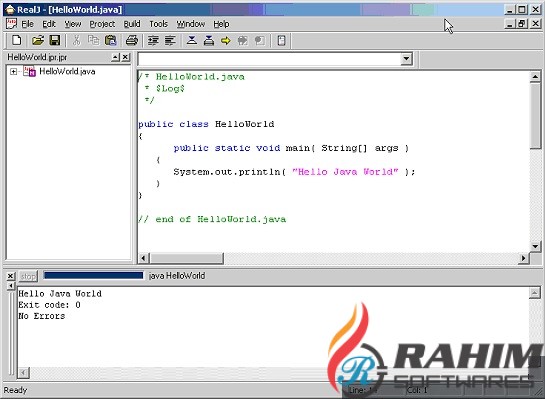The image size is (545, 399).
Task: Click the "// end of HelloWorld.java" comment
Action: 212,219
